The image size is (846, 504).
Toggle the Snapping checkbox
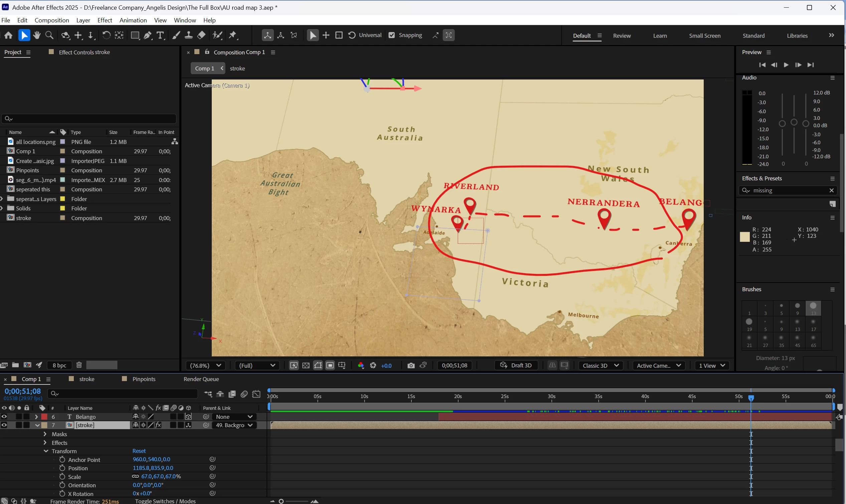(391, 35)
